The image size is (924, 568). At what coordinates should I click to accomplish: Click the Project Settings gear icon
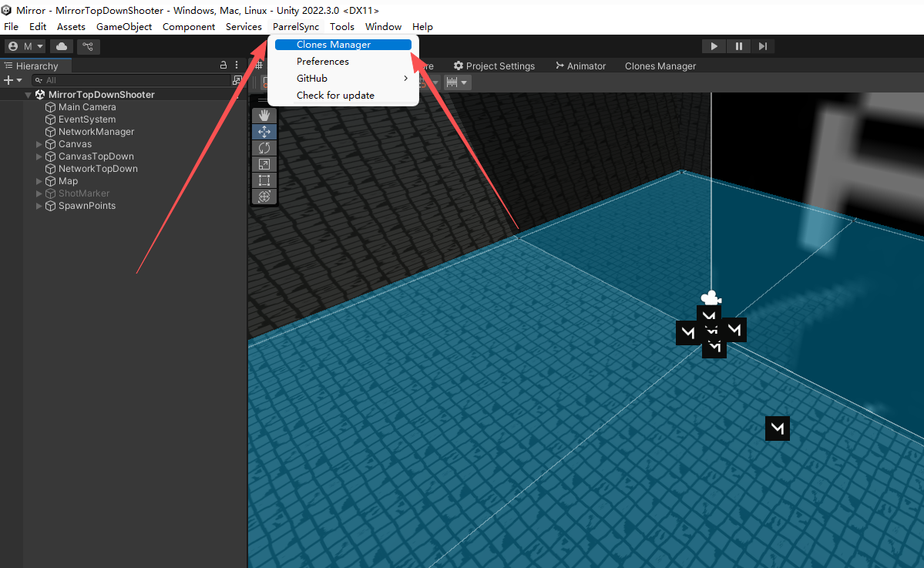coord(459,66)
